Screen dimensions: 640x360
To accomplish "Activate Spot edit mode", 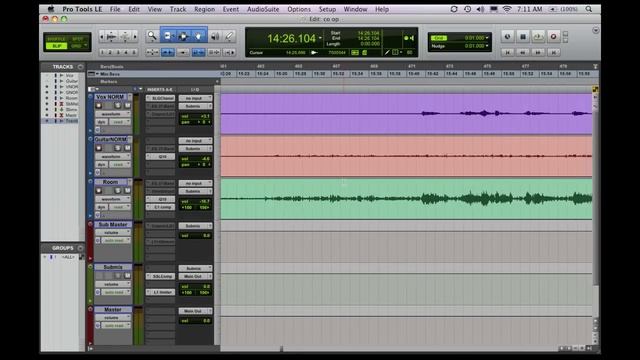I will pos(78,39).
